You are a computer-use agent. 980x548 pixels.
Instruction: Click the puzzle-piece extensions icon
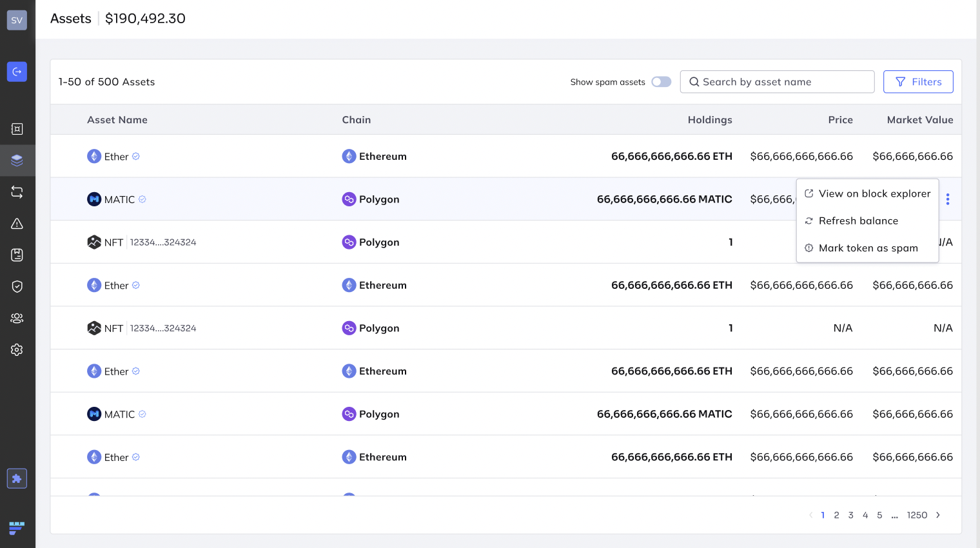pyautogui.click(x=17, y=478)
